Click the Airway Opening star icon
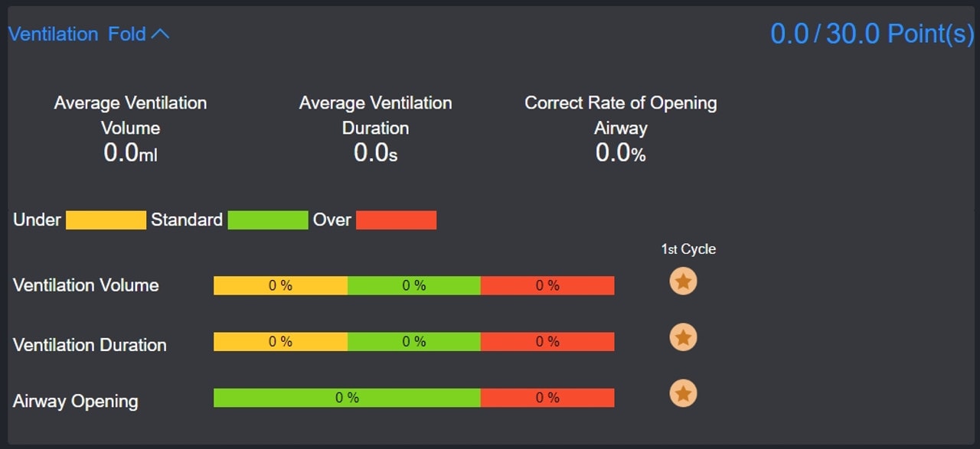Viewport: 980px width, 449px height. point(683,394)
